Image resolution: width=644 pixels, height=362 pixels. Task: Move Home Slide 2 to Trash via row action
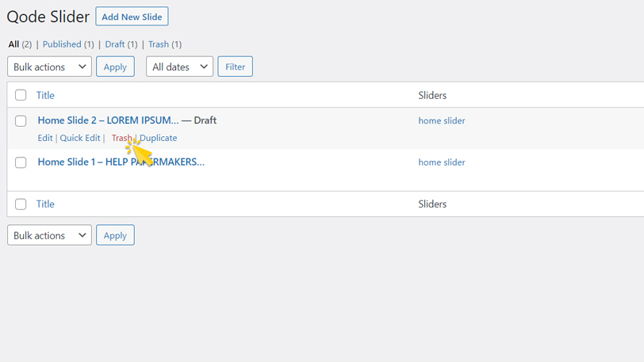(121, 138)
